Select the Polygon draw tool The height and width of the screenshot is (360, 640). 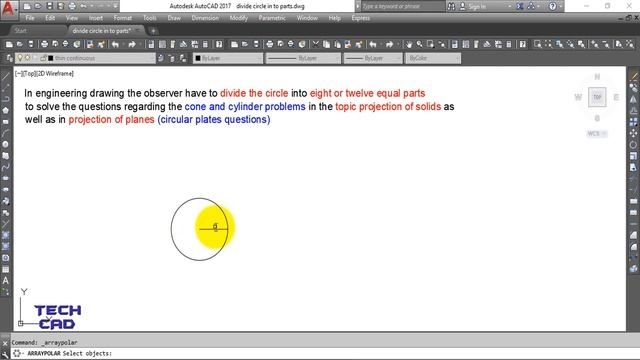pos(5,110)
